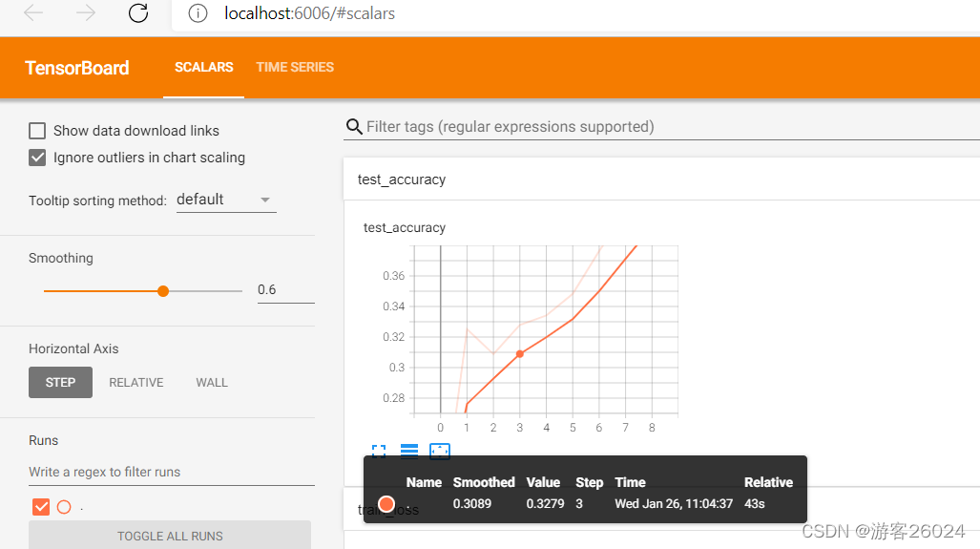Click TOGGLE ALL RUNS button
Image resolution: width=980 pixels, height=549 pixels.
[x=170, y=536]
